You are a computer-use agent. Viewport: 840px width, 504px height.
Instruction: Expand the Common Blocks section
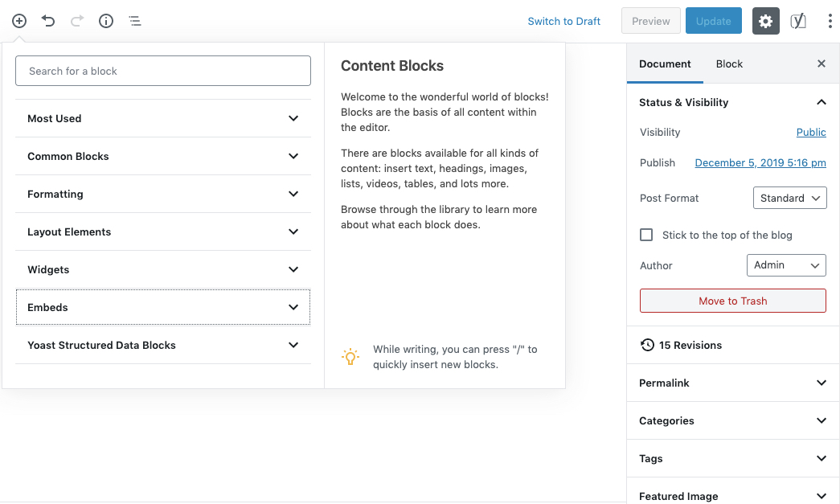(x=163, y=156)
